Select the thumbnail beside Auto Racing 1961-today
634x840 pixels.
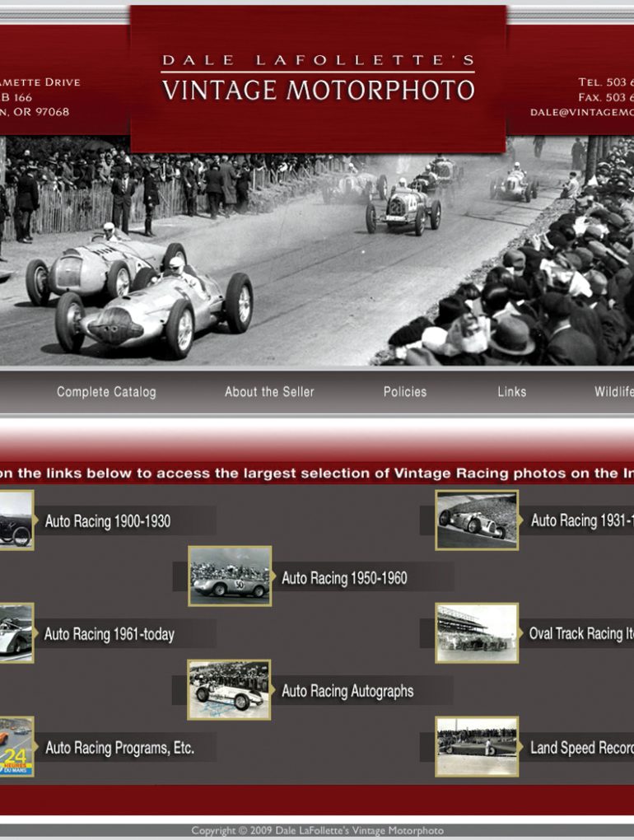16,633
